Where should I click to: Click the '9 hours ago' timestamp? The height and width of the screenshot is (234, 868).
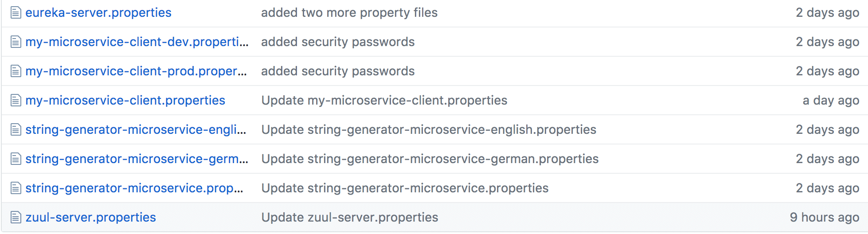click(825, 218)
